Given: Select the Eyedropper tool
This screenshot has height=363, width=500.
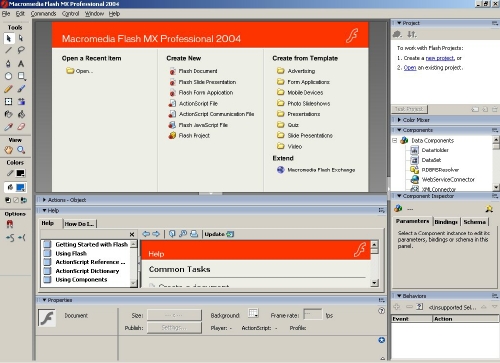Looking at the screenshot, I should 9,127.
